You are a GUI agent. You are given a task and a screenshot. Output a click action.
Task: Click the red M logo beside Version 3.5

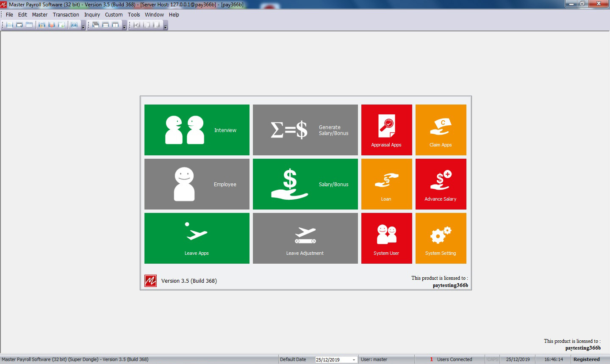(150, 281)
